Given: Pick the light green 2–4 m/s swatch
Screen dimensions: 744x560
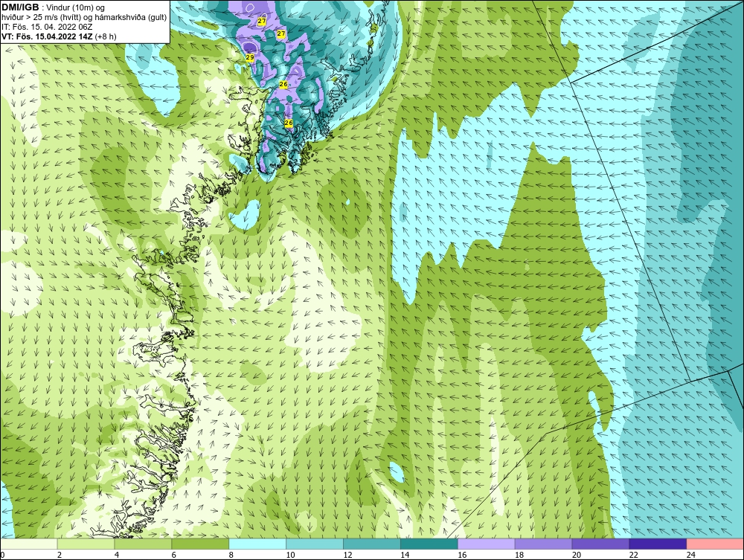Looking at the screenshot, I should coord(86,544).
